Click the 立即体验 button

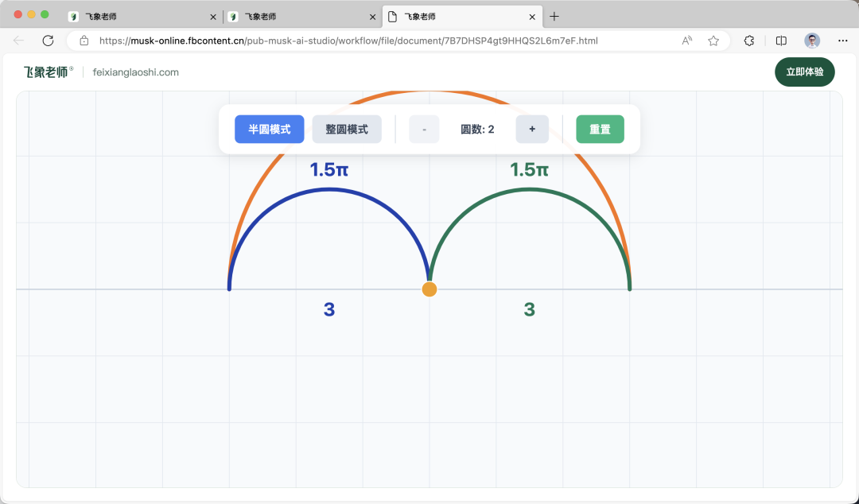(x=805, y=72)
